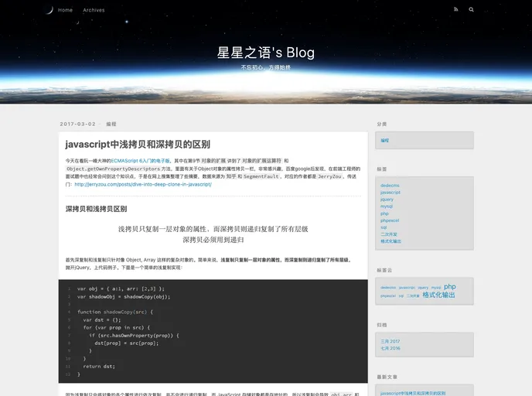Screen dimensions: 532x396
Task: Click small jquery in the tag cloud
Action: pyautogui.click(x=423, y=288)
